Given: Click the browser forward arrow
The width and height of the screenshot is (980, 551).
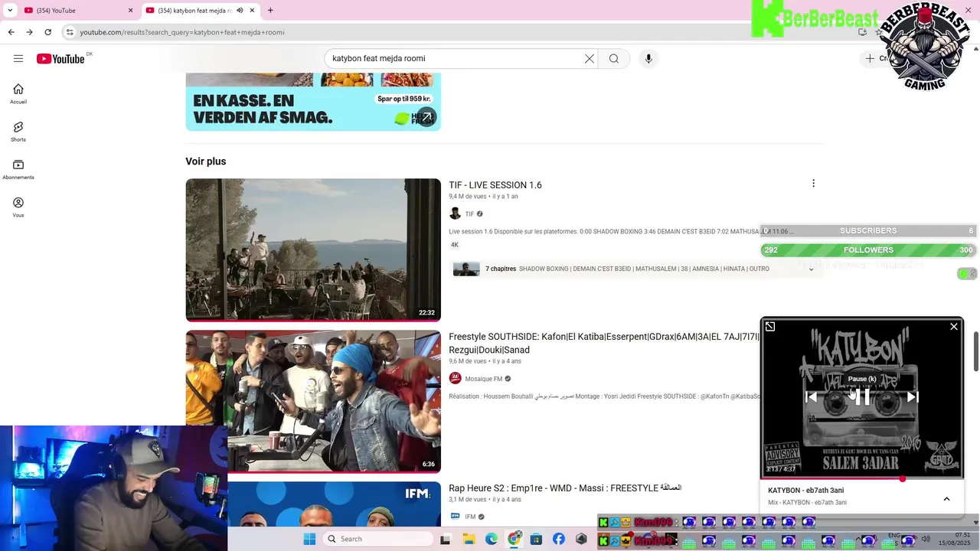Looking at the screenshot, I should 29,32.
